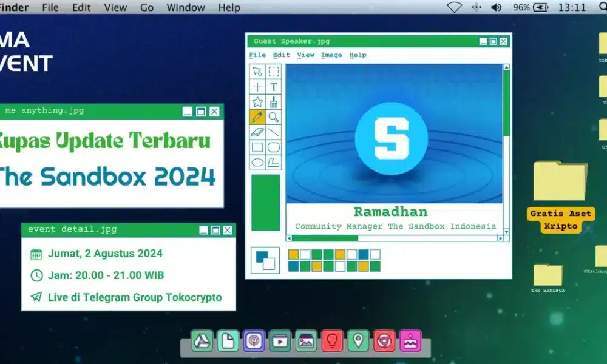Click the foreground/background color indicator
607x364 pixels.
click(265, 260)
